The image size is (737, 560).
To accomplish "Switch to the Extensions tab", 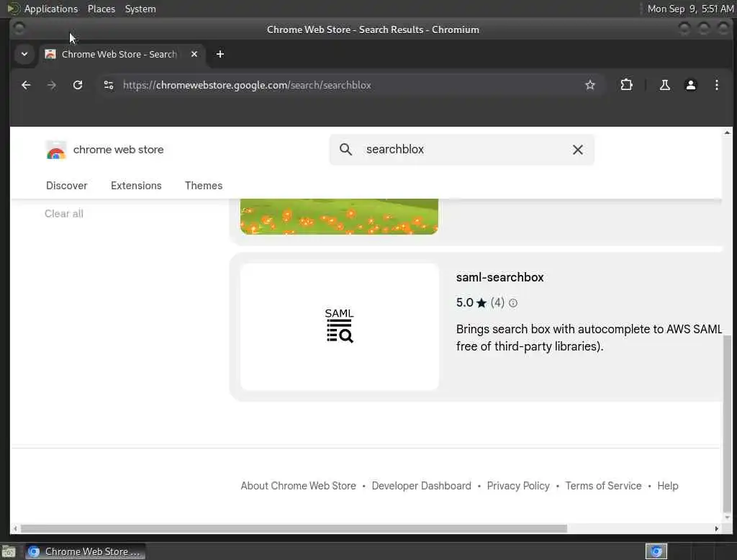I will pyautogui.click(x=136, y=186).
